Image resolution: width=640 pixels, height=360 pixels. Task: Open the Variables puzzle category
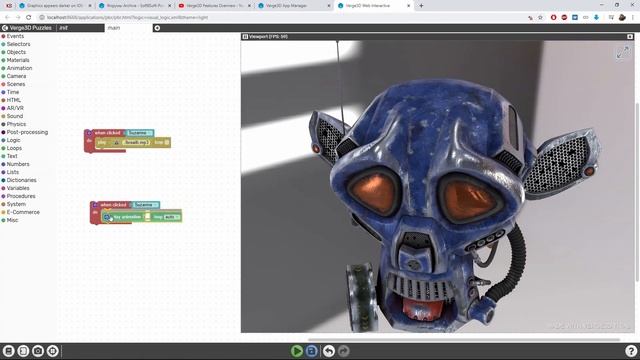18,188
